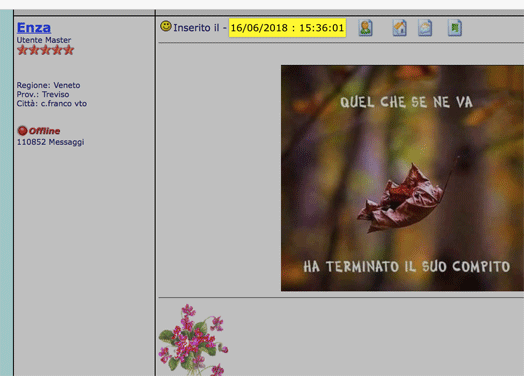
Task: Select the text Prov.: Treviso
Action: click(x=43, y=94)
